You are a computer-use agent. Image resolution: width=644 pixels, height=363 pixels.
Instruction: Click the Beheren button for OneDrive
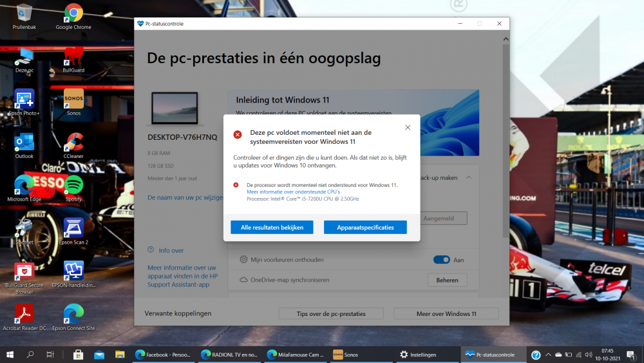point(448,280)
